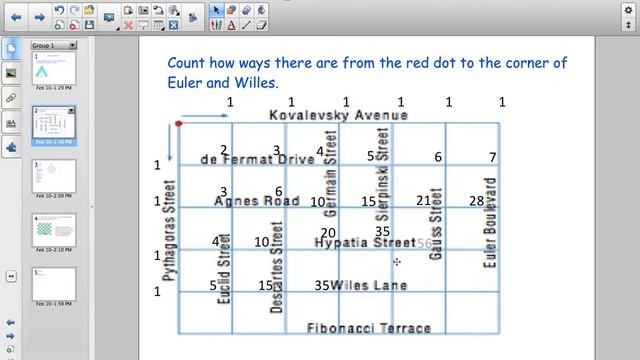This screenshot has height=360, width=640.
Task: Choose the purple Eraser tool
Action: point(246,10)
